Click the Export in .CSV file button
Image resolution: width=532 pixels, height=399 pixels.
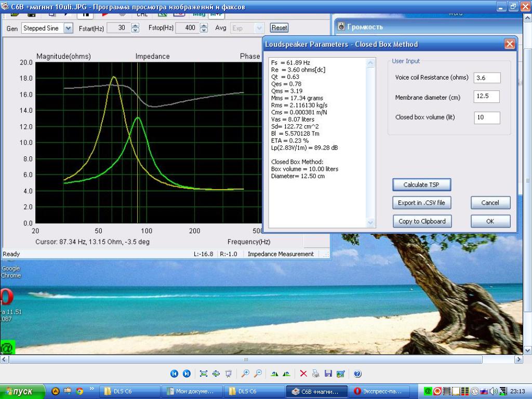point(422,203)
